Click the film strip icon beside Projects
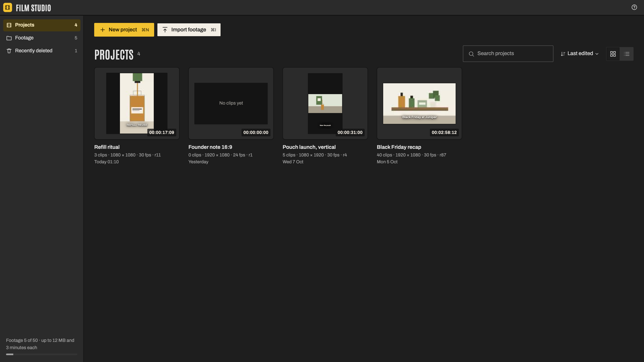 click(9, 25)
